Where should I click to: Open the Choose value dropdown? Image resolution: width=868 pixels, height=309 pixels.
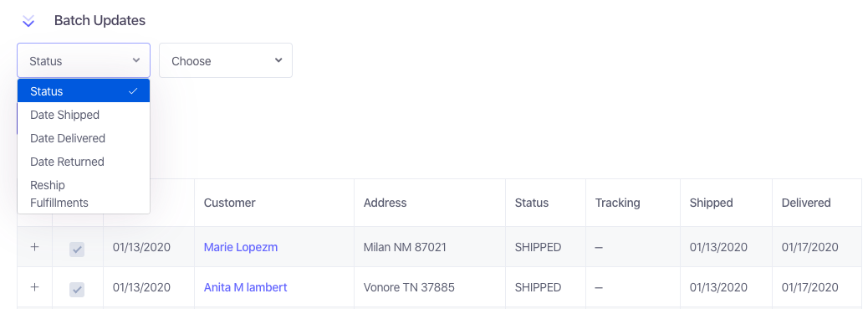pos(226,60)
